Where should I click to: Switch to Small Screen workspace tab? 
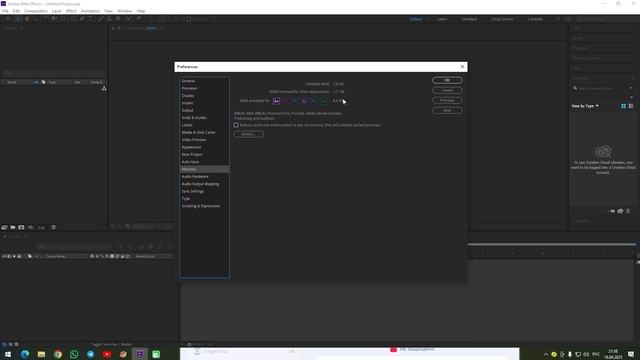click(x=502, y=19)
